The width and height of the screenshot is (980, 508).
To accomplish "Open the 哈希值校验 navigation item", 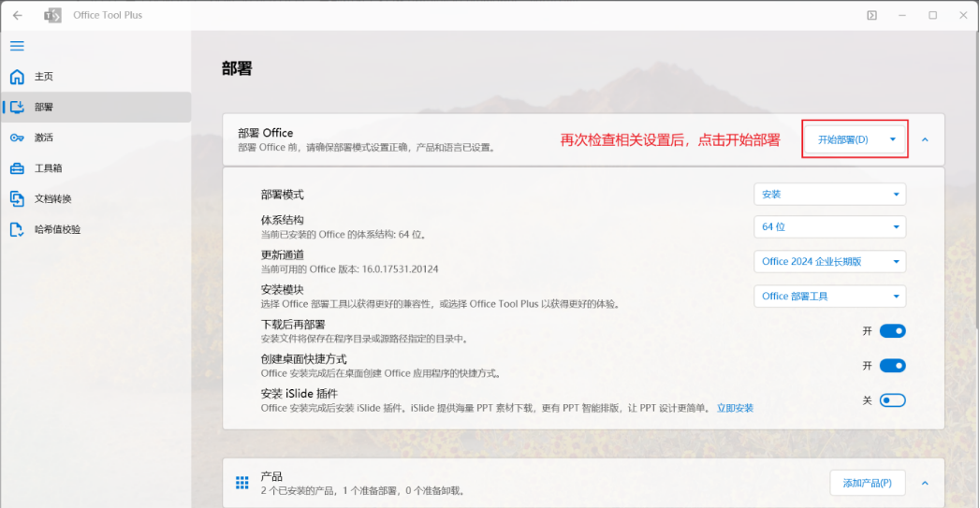I will 96,229.
